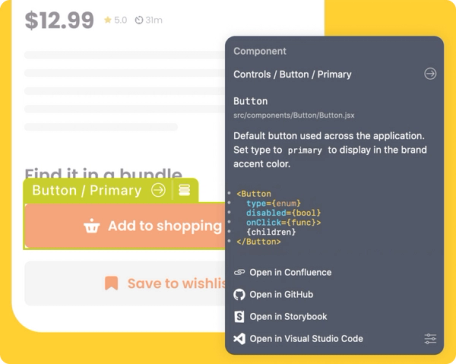Click the Confluence link icon
Viewport: 456px width, 364px height.
[x=239, y=272]
